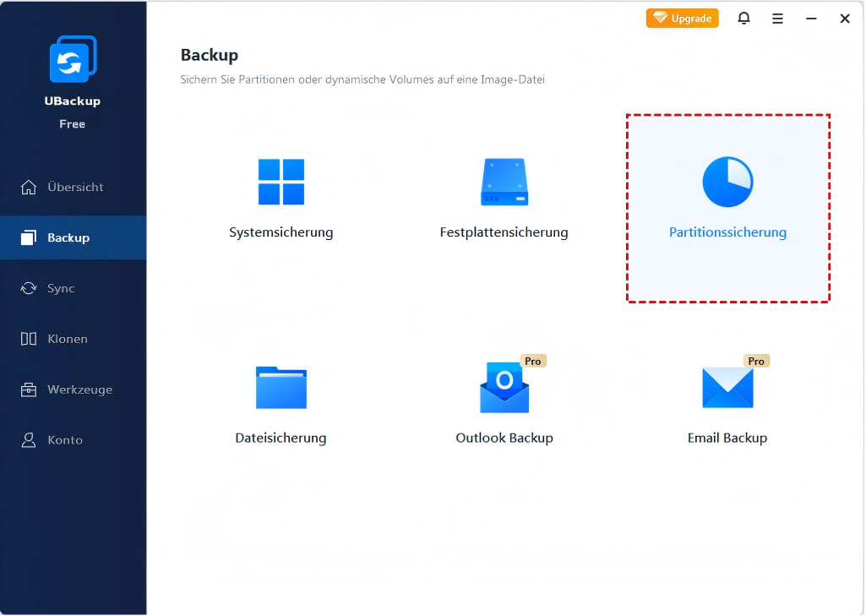Screen dimensions: 866x616
Task: Click the Systemsicherung Windows logo icon
Action: (281, 182)
